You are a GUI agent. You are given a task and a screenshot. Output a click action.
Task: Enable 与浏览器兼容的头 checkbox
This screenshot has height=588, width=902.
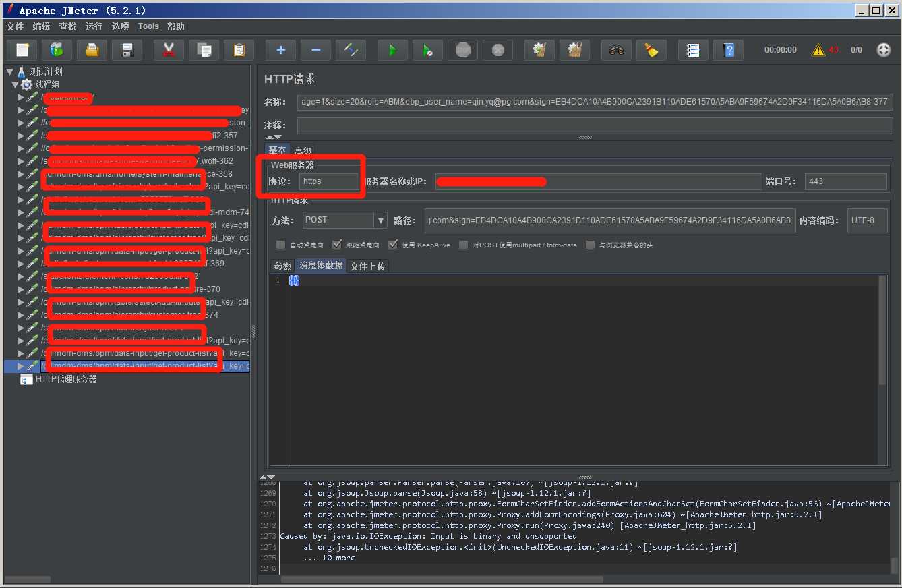(591, 245)
